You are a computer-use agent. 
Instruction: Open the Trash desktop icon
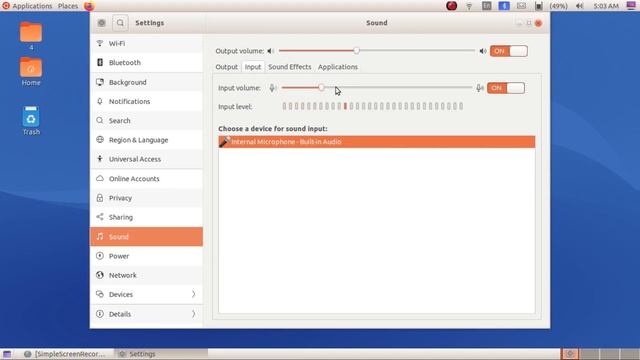31,121
